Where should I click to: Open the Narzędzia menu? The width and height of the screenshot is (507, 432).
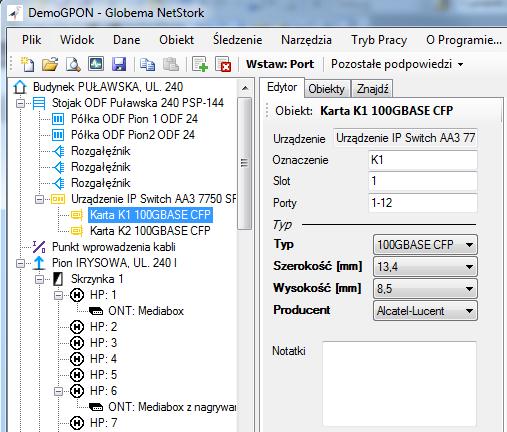pos(306,40)
